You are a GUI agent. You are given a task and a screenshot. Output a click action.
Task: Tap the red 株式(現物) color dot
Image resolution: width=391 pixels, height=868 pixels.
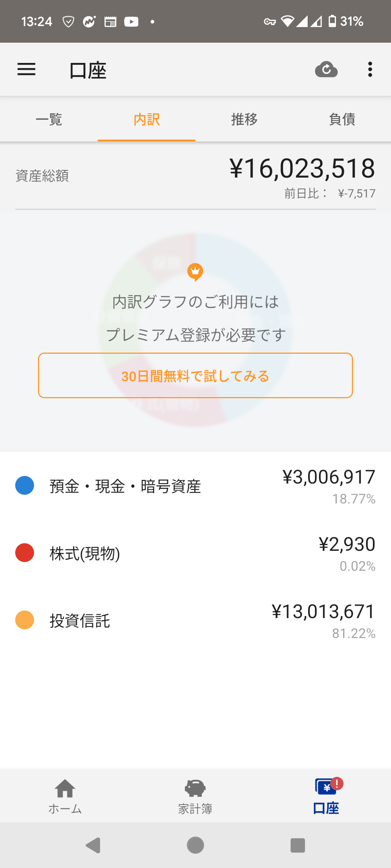tap(25, 553)
